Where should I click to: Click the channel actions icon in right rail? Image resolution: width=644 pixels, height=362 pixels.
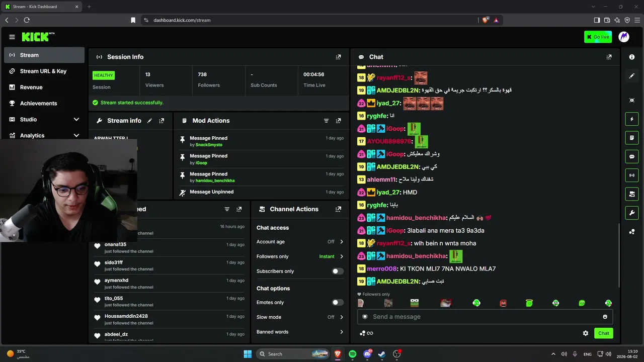[x=632, y=194]
